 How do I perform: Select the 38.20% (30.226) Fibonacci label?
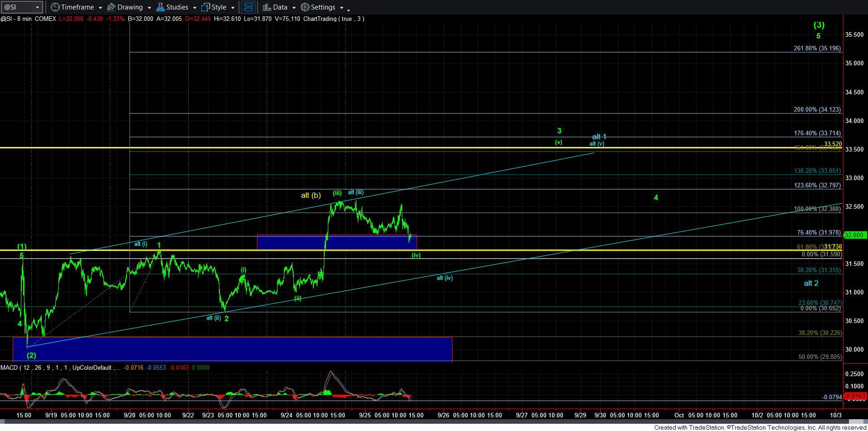coord(820,333)
